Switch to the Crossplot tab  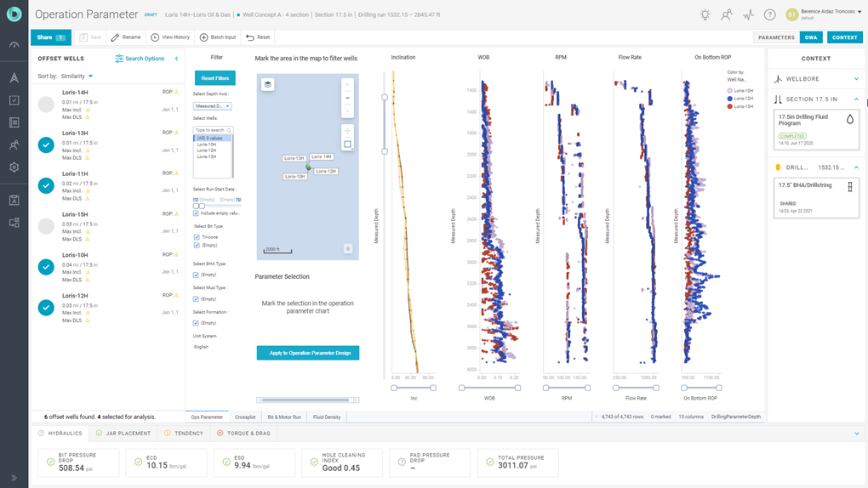[245, 417]
